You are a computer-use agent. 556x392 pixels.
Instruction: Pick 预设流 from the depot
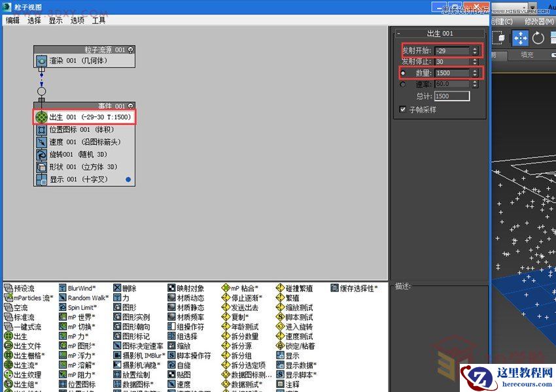pyautogui.click(x=19, y=288)
